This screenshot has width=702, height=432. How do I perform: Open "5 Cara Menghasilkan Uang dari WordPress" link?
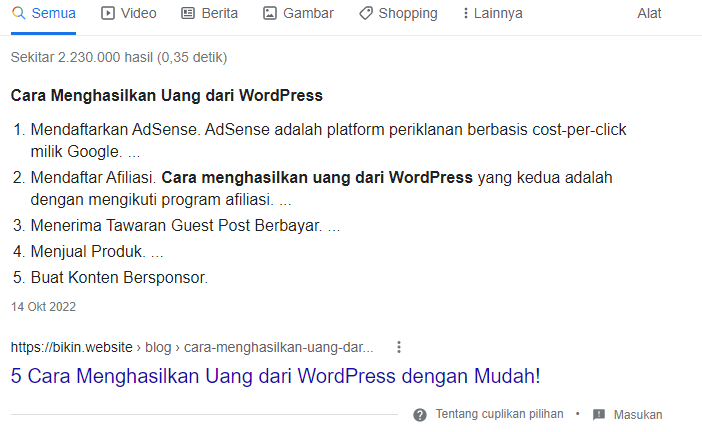point(275,376)
